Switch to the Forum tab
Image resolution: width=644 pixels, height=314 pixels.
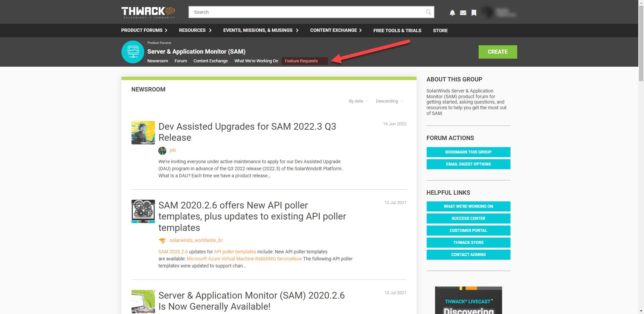point(181,61)
